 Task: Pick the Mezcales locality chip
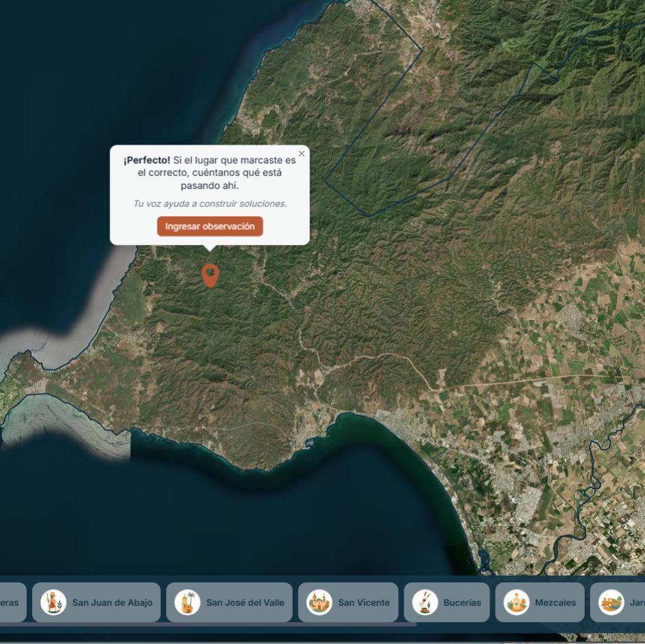(x=539, y=602)
